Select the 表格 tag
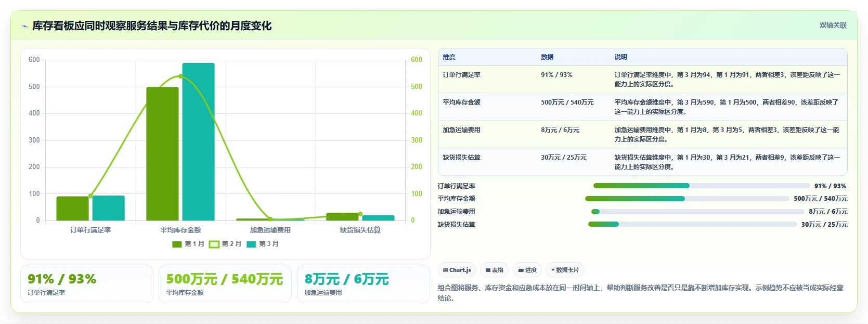 tap(495, 270)
